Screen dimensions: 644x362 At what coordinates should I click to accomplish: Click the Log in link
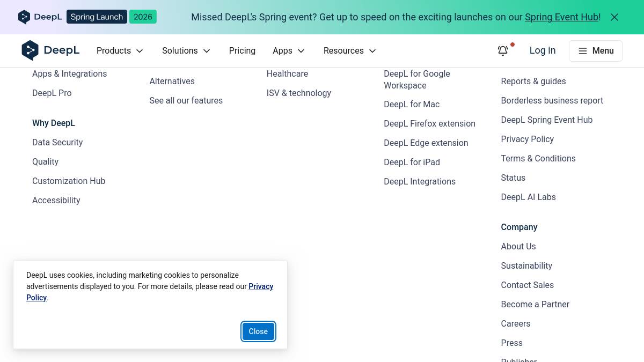point(542,50)
